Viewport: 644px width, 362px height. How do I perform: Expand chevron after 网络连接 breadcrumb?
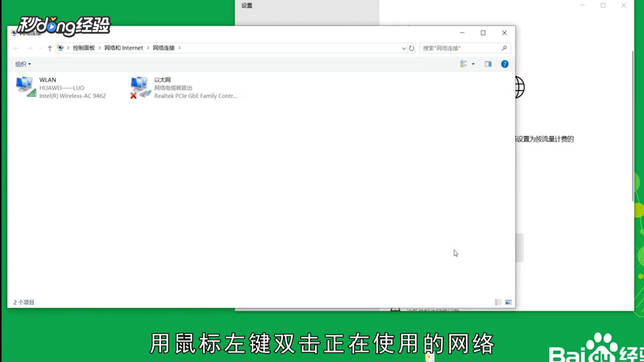(179, 48)
